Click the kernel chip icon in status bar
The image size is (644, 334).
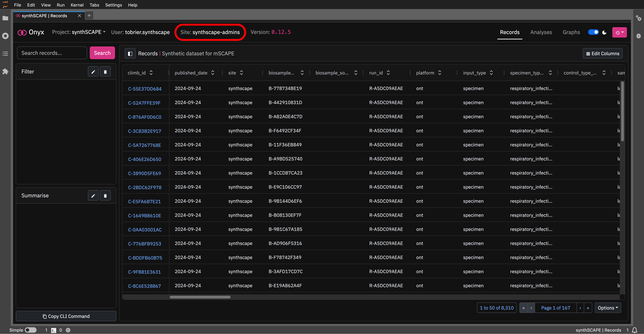[x=68, y=330]
